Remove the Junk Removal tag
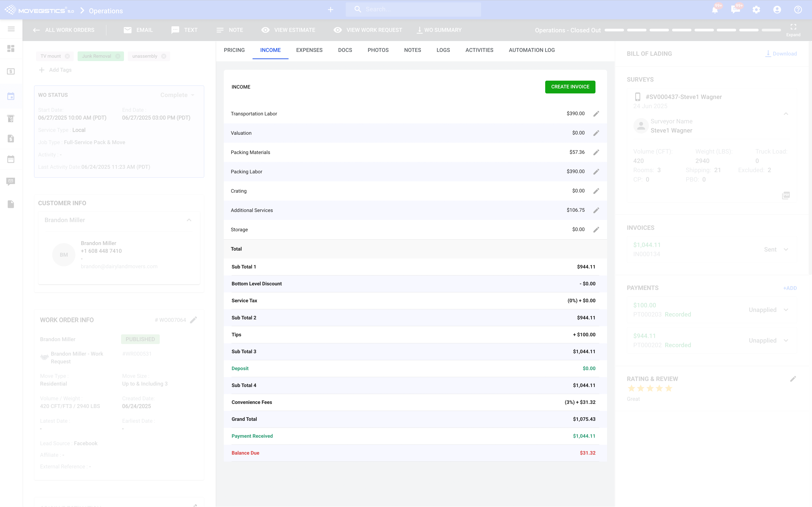812x507 pixels. point(118,56)
